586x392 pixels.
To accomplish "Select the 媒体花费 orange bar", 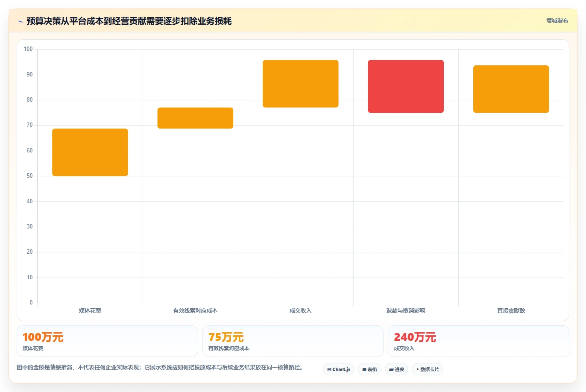I will (x=90, y=152).
